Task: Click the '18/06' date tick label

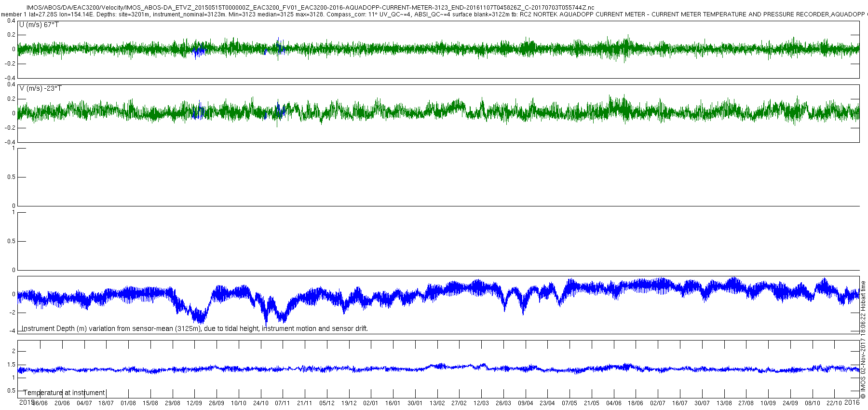Action: 636,403
